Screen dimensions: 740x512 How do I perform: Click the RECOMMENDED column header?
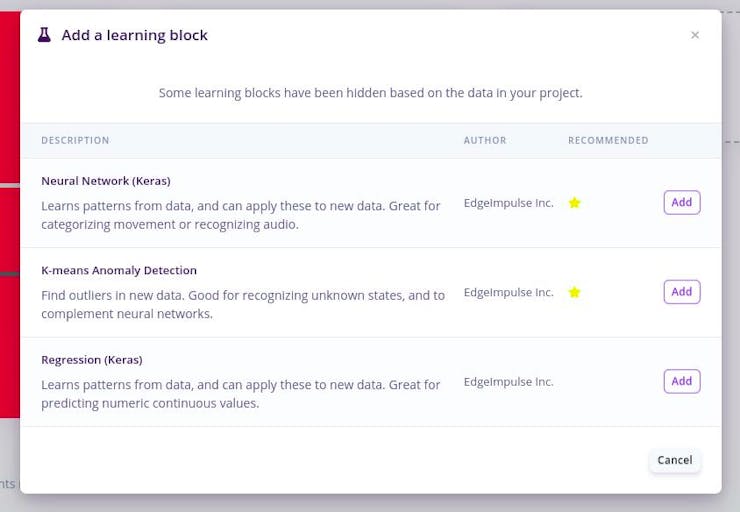click(x=608, y=141)
